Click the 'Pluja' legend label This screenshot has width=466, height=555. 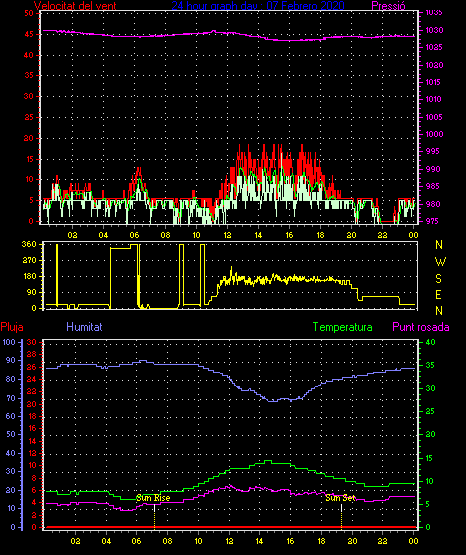(12, 327)
